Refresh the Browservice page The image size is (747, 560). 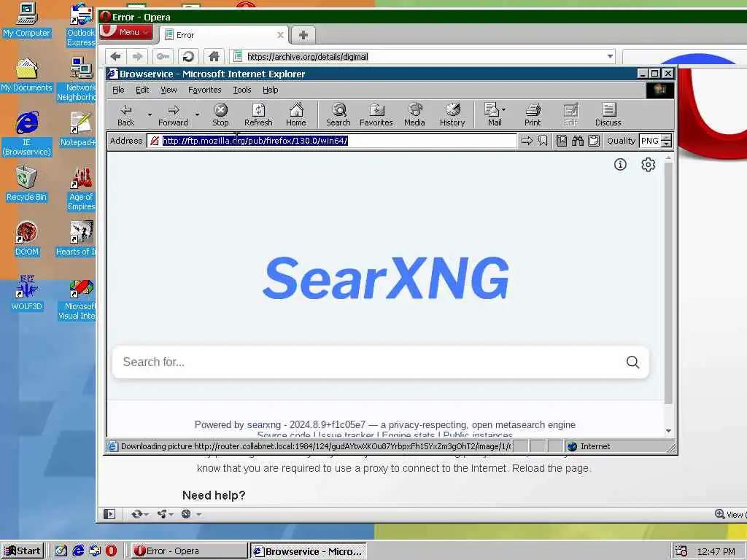pyautogui.click(x=258, y=115)
